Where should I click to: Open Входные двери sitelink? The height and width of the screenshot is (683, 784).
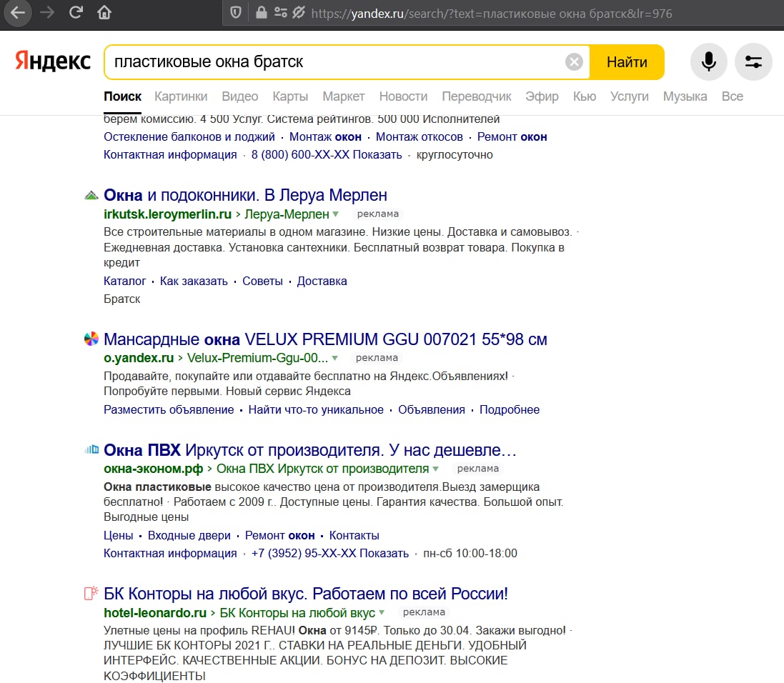coord(189,536)
